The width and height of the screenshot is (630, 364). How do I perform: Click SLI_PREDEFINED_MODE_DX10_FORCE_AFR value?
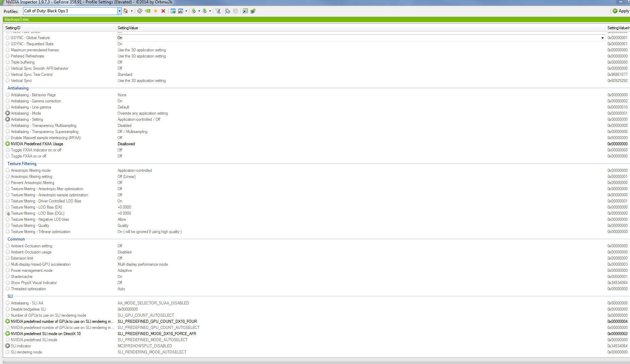coord(157,334)
